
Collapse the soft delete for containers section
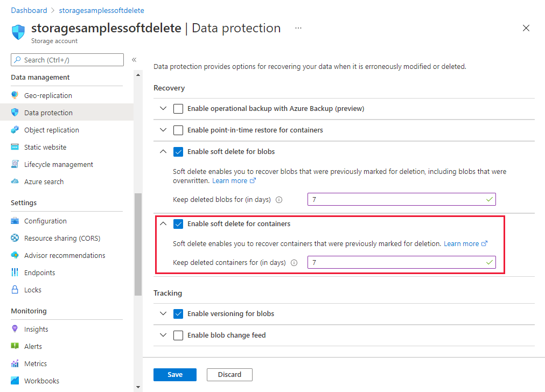pyautogui.click(x=163, y=223)
